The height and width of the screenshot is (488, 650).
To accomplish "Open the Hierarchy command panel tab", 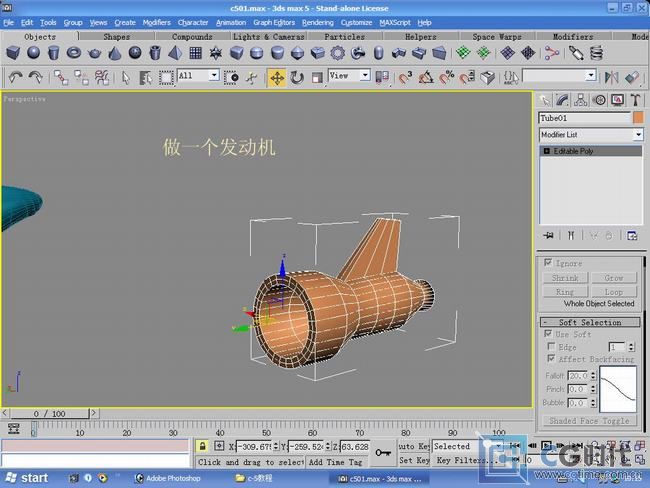I will [580, 100].
